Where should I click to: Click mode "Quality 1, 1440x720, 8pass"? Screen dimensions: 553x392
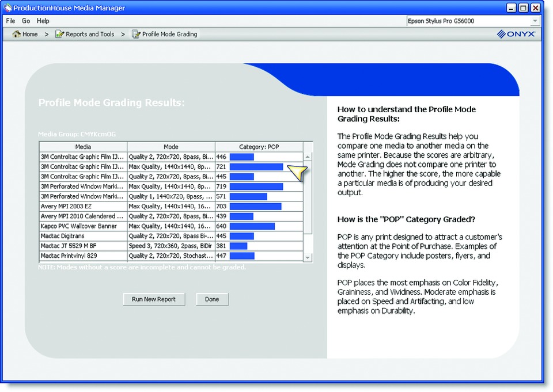tap(171, 196)
